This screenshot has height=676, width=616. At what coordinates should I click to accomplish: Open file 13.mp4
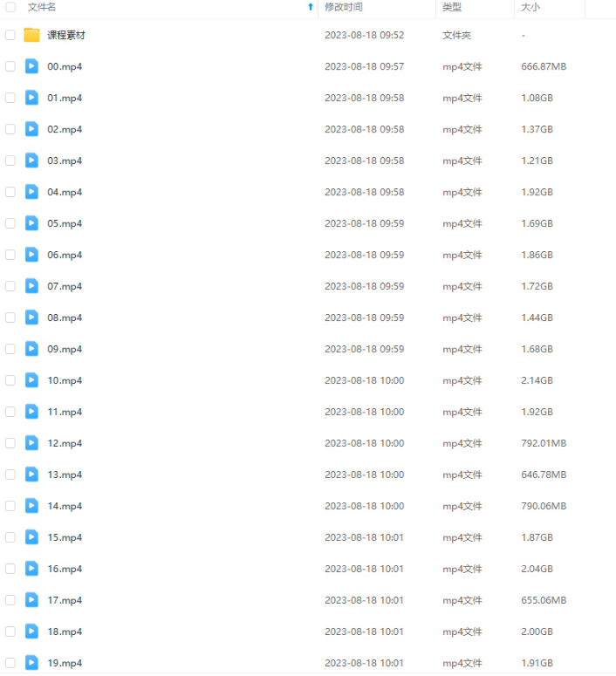pos(65,475)
